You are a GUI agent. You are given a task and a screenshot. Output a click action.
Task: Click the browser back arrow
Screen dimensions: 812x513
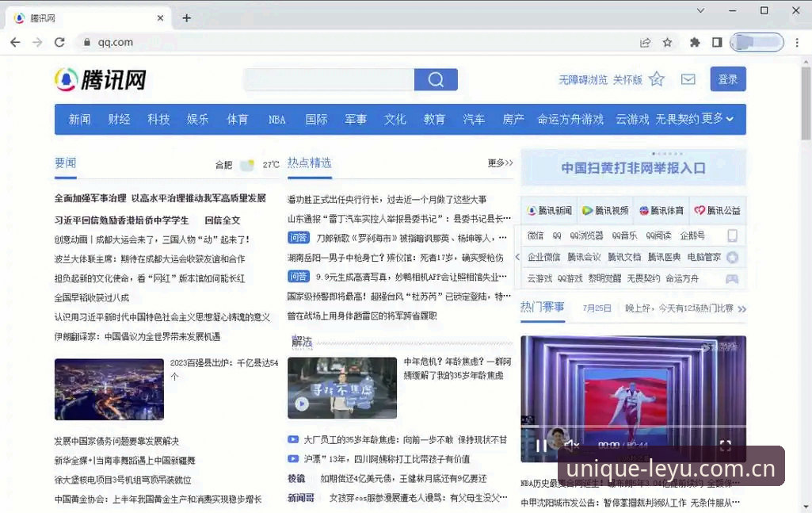point(16,43)
